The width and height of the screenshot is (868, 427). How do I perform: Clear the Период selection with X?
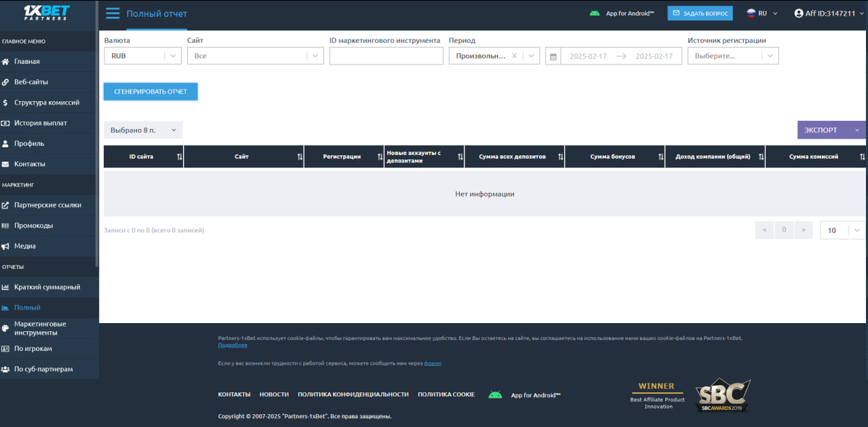pos(514,56)
